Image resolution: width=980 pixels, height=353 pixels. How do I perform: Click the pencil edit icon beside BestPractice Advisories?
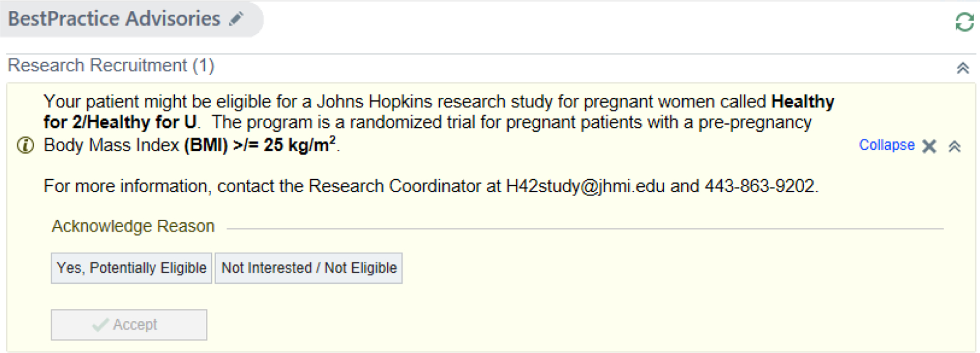pyautogui.click(x=236, y=19)
